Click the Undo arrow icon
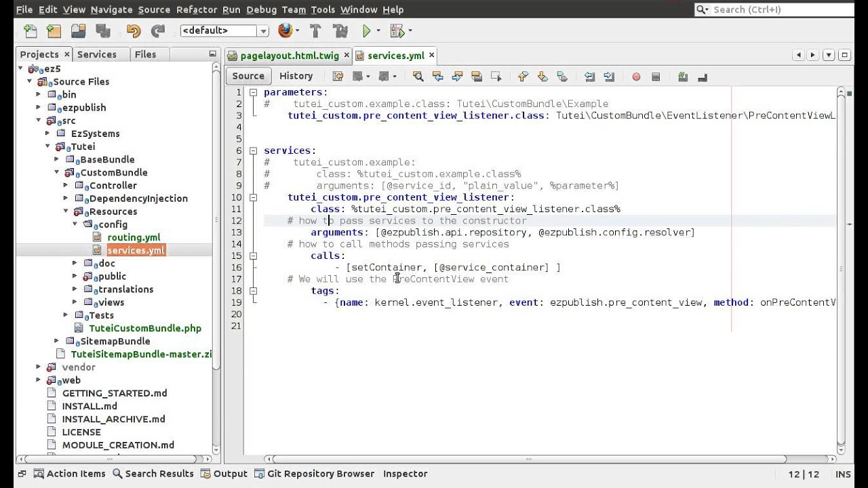The height and width of the screenshot is (488, 868). (x=133, y=30)
